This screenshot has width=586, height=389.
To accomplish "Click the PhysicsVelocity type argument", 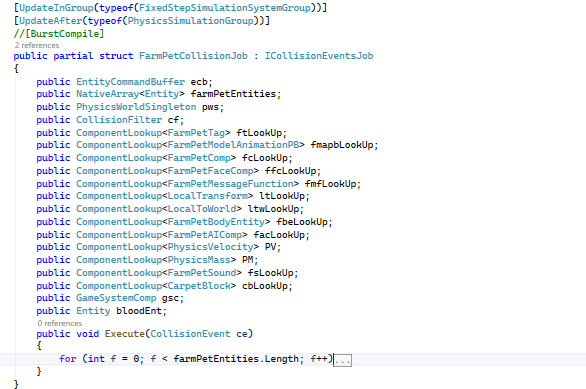I will 210,247.
